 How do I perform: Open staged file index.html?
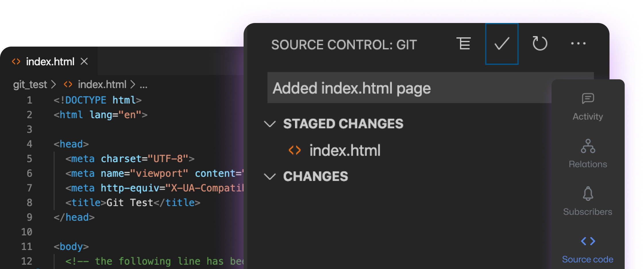pos(345,150)
